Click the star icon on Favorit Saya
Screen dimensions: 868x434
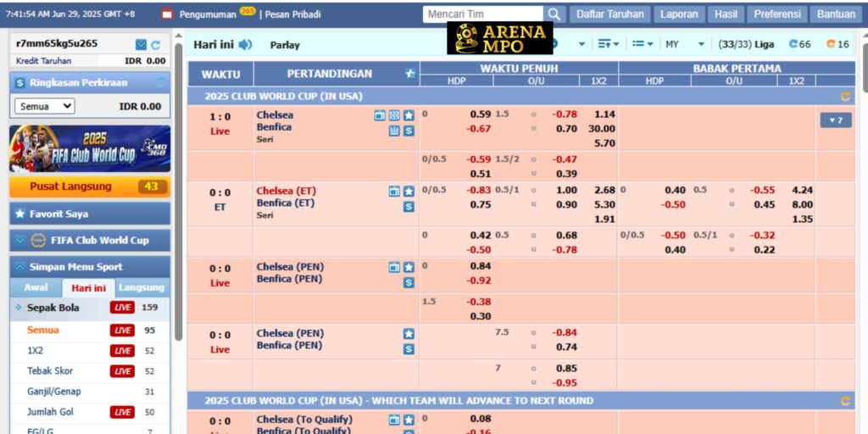coord(20,214)
